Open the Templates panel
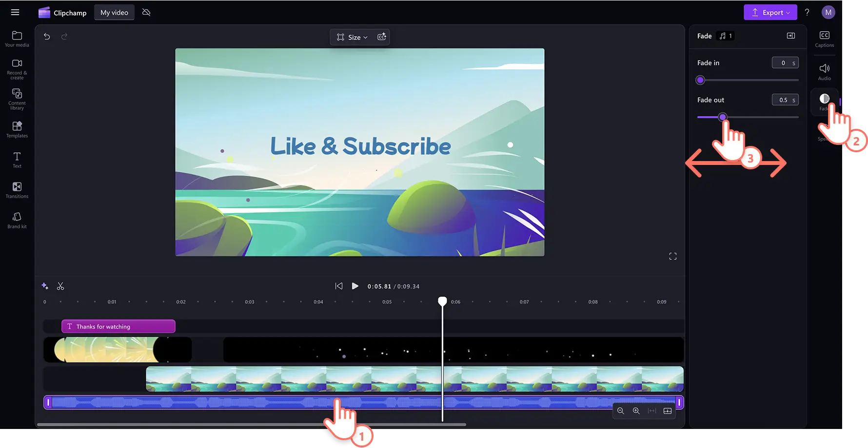Screen dimensions: 868x448 click(17, 129)
